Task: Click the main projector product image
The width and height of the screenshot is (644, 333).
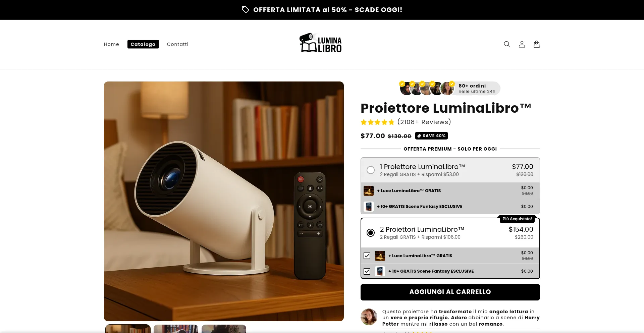Action: click(x=224, y=201)
